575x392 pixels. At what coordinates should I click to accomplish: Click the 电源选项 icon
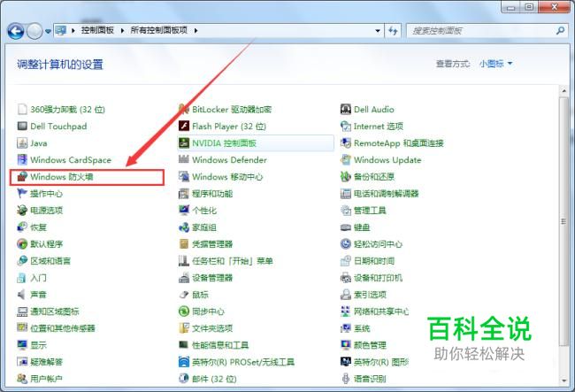coord(22,210)
